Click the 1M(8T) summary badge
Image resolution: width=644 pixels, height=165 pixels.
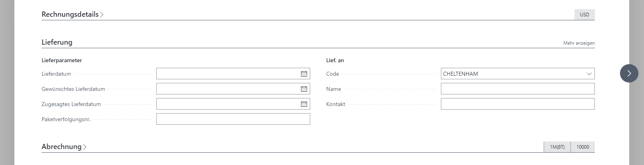click(557, 147)
